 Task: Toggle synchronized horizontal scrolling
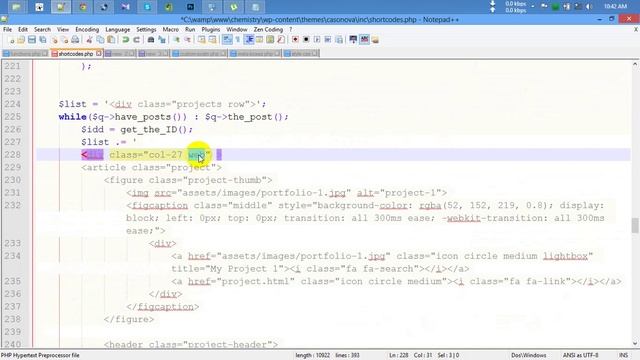tap(212, 40)
